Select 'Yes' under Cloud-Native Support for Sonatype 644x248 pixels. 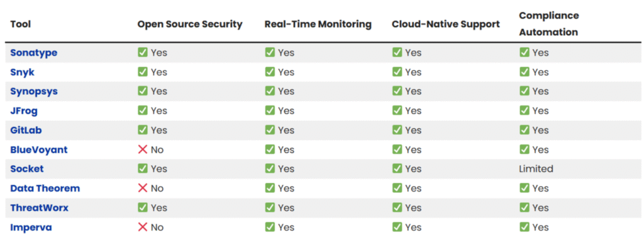click(x=414, y=53)
